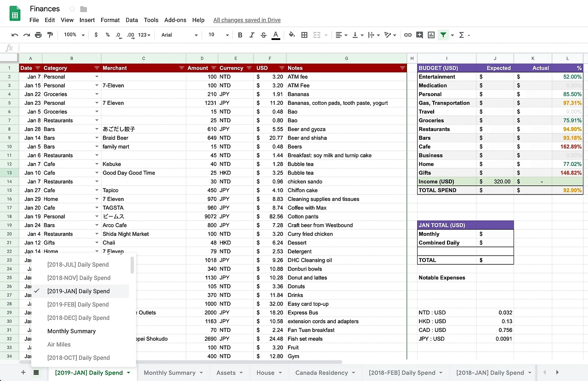Open the Insert menu

coord(87,20)
